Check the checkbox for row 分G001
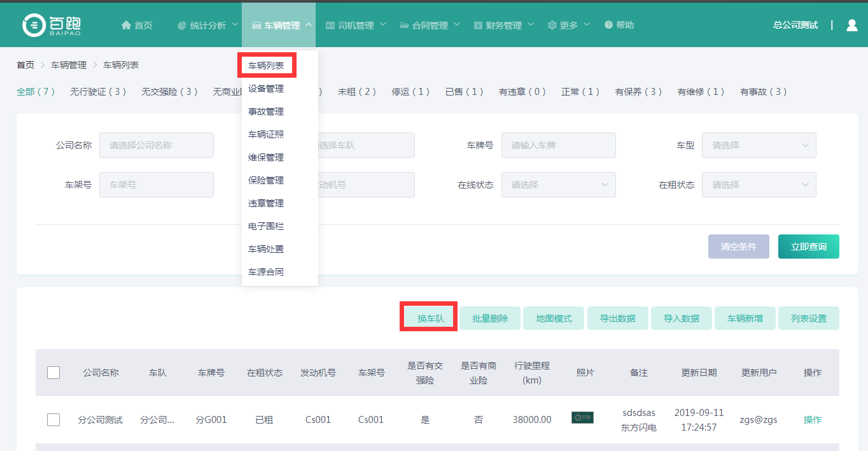 coord(53,420)
